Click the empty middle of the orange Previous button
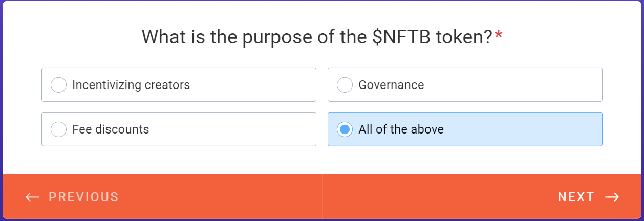 click(215, 197)
